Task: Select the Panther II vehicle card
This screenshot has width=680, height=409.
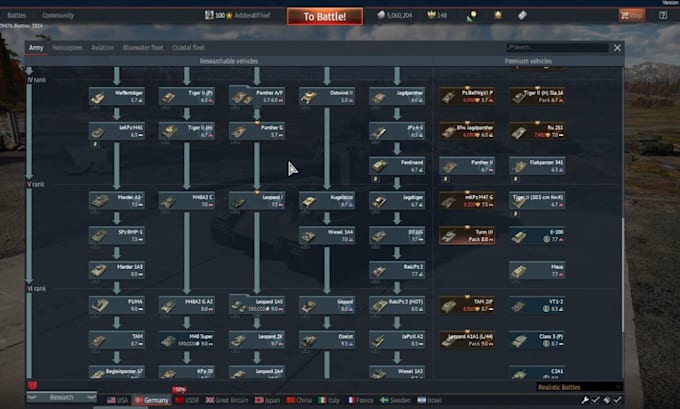Action: point(467,166)
